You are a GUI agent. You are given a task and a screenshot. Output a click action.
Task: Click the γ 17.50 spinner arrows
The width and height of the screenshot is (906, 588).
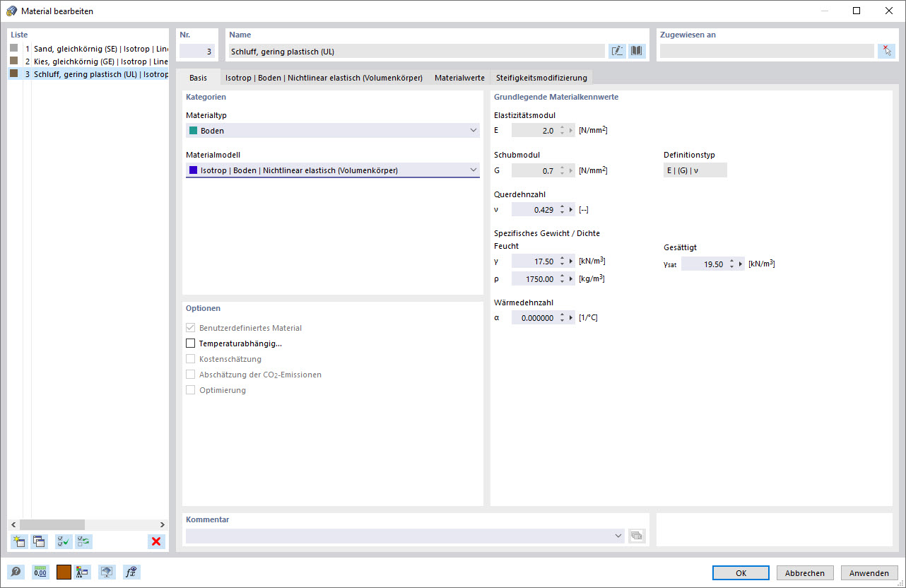(x=562, y=261)
